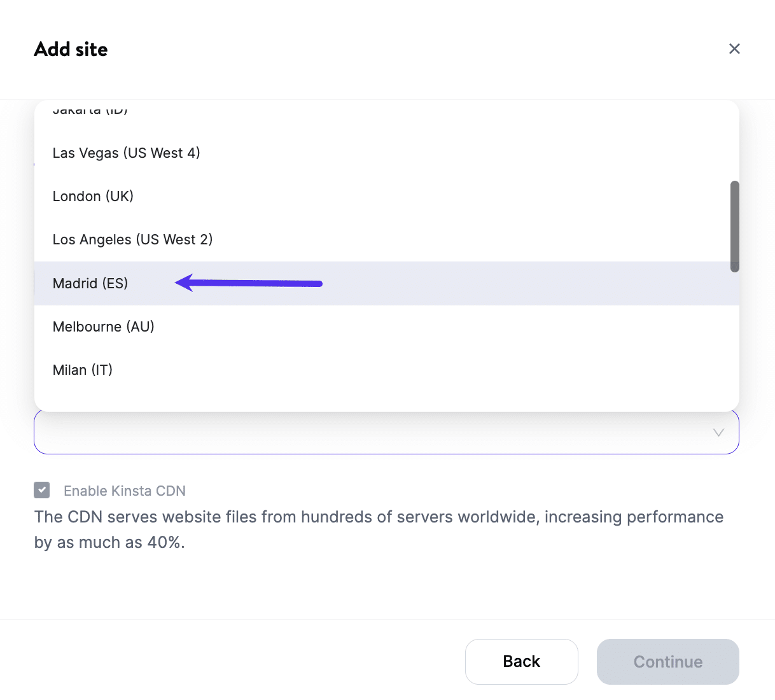The image size is (775, 700).
Task: Click the Enable Kinsta CDN label text
Action: point(124,491)
